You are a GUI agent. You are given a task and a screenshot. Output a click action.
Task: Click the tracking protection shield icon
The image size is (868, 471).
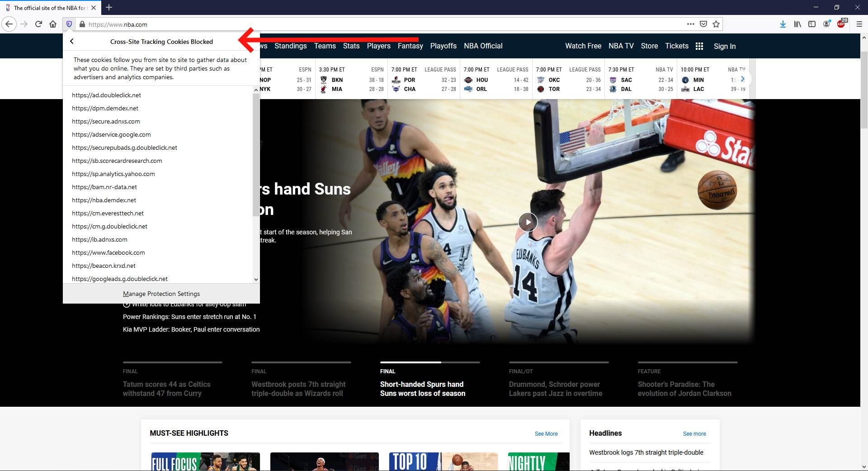point(69,24)
